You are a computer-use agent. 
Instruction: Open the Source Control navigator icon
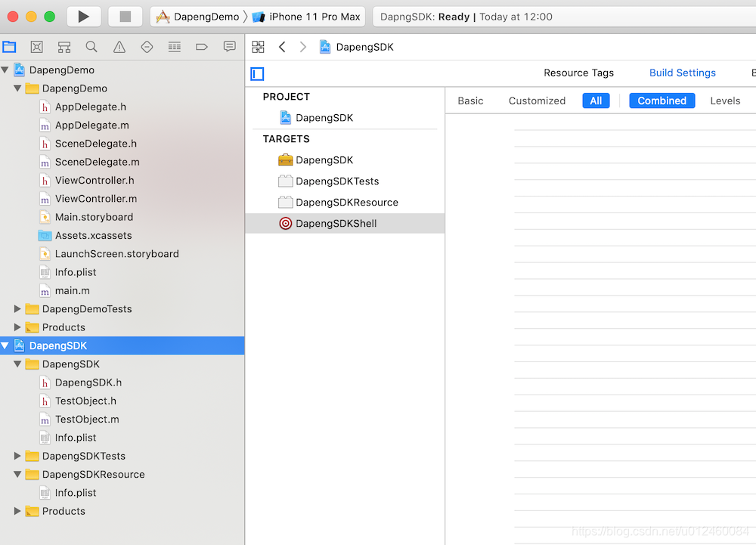coord(36,47)
